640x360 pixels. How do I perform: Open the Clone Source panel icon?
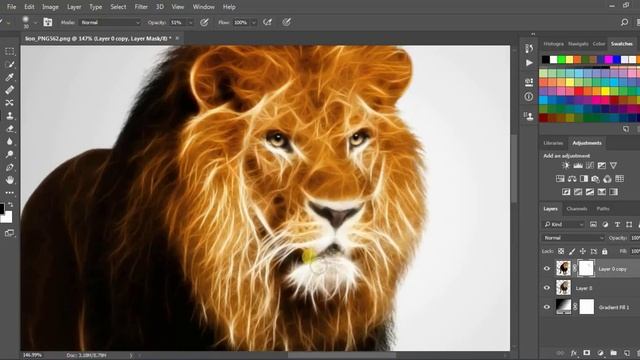(x=529, y=116)
